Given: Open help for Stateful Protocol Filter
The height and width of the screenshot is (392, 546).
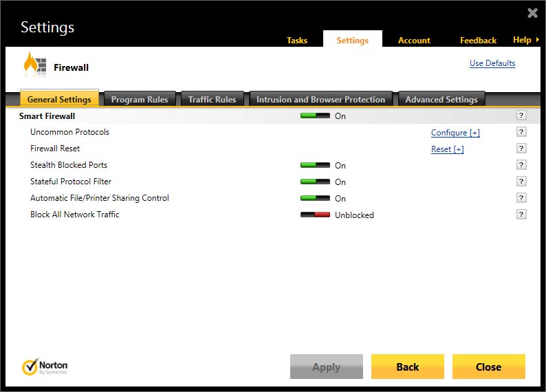Looking at the screenshot, I should pyautogui.click(x=521, y=182).
